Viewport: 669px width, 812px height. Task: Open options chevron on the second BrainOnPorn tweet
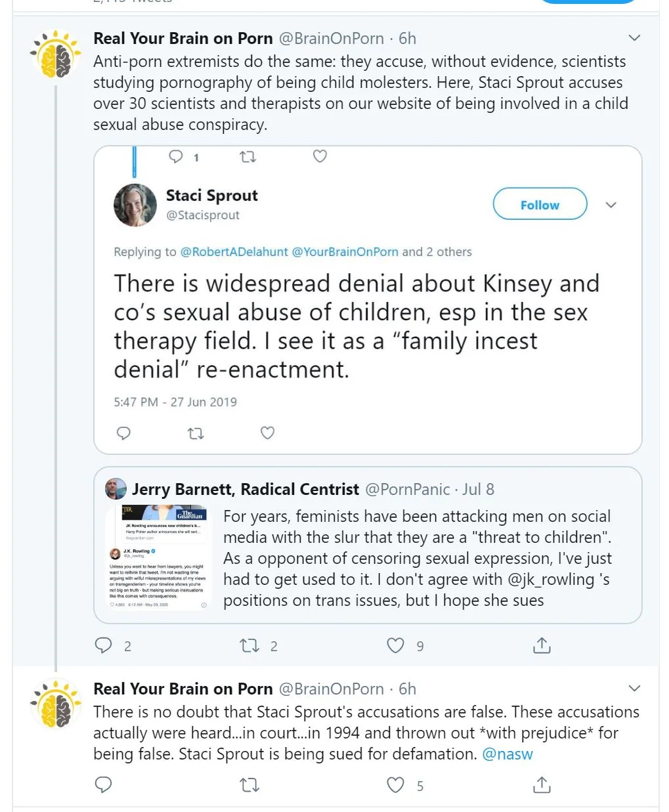[x=634, y=688]
